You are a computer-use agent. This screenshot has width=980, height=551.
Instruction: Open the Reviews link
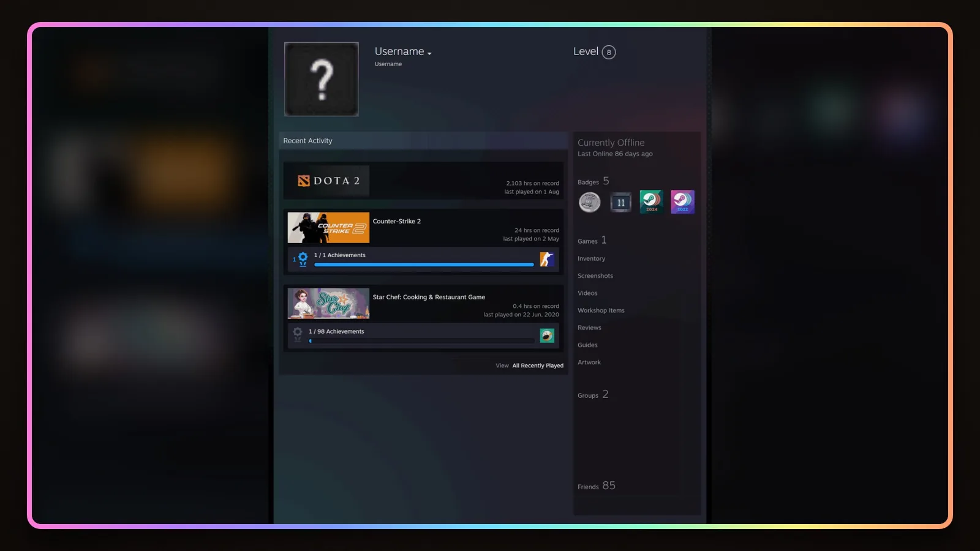(589, 328)
